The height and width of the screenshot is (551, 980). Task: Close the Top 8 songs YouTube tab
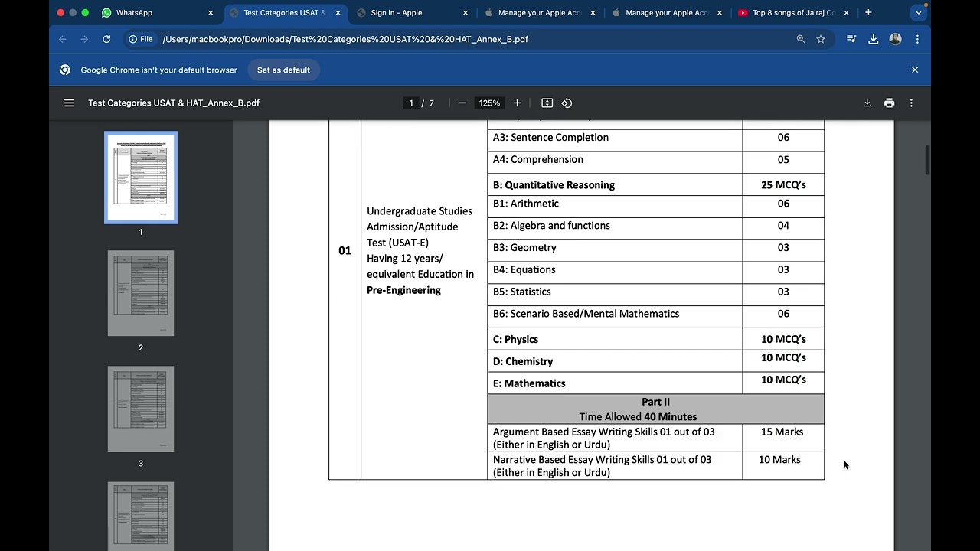click(x=846, y=13)
